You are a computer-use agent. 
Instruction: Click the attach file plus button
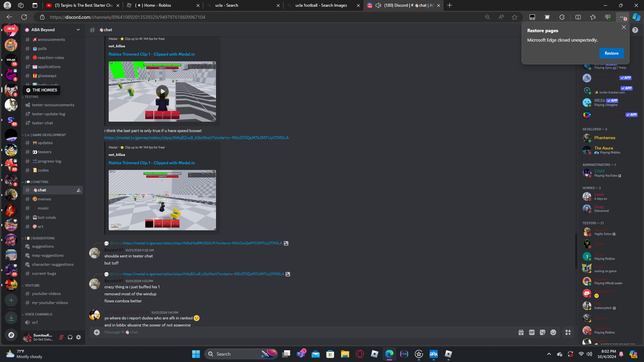(97, 332)
